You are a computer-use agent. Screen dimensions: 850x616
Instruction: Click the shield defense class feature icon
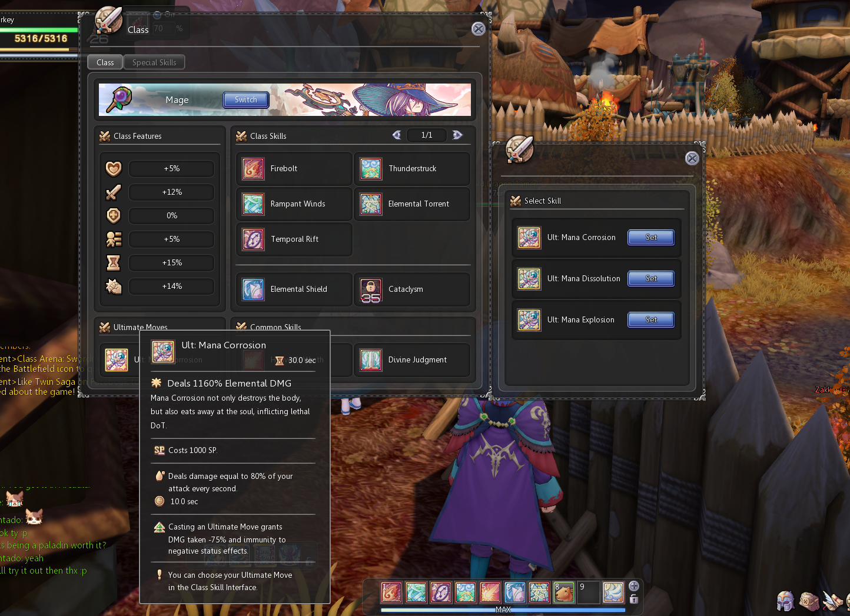coord(114,216)
